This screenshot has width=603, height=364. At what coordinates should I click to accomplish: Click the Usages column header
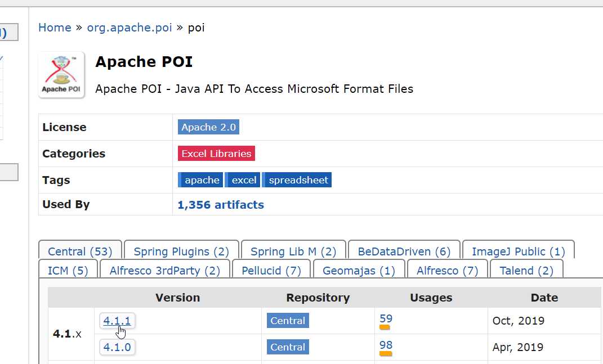431,298
